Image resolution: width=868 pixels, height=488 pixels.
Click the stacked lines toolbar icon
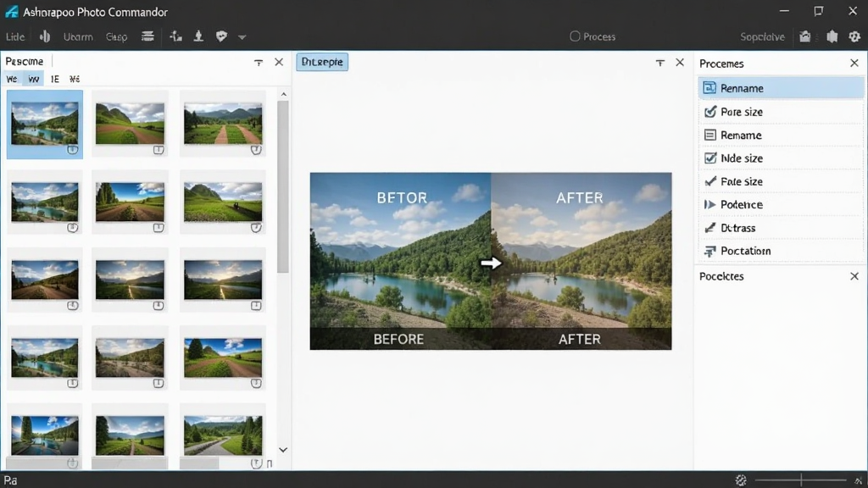point(147,36)
